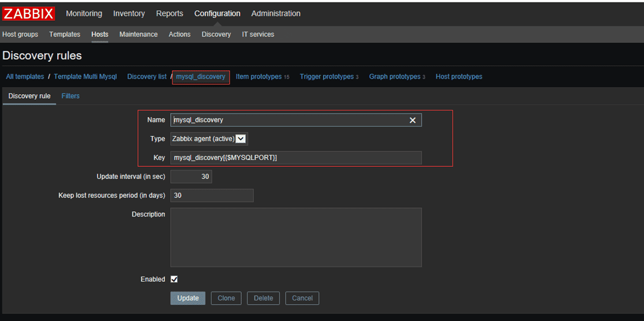Select the Discovery rule tab

click(x=29, y=96)
